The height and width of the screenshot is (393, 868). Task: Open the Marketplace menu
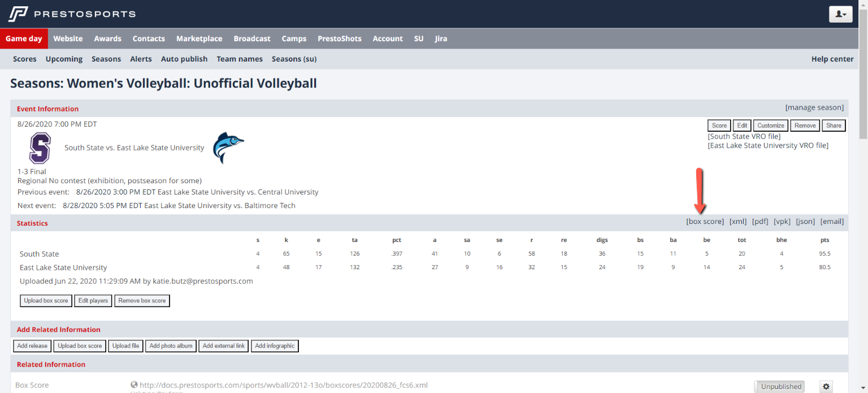coord(199,38)
